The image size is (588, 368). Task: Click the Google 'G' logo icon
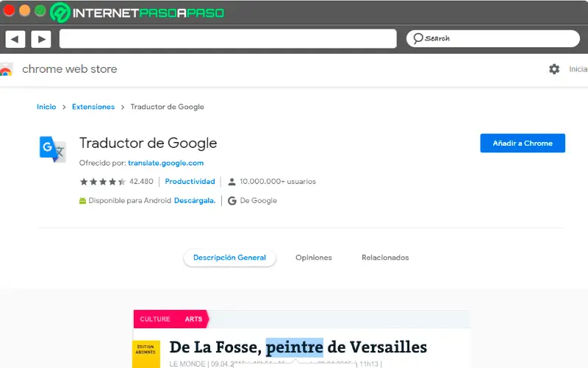[x=232, y=201]
